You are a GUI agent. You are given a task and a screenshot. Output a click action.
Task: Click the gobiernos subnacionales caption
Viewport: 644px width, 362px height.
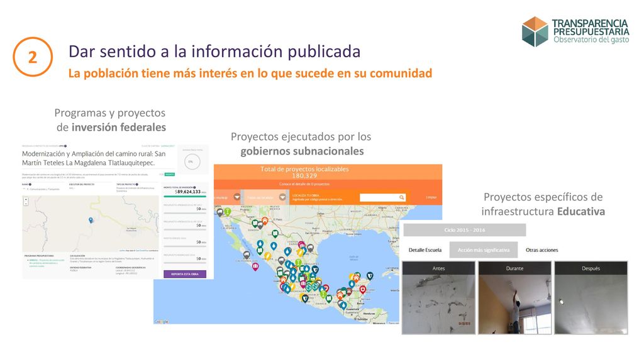[302, 151]
